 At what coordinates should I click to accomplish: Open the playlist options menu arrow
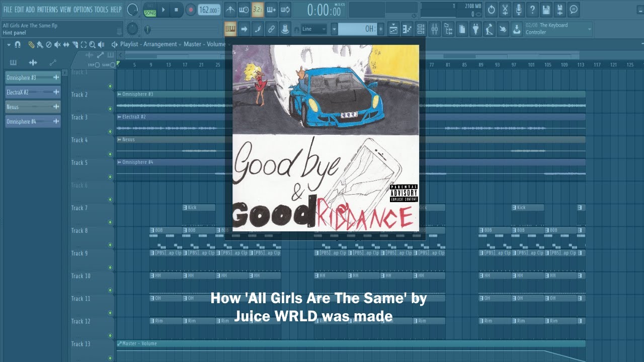(9, 44)
